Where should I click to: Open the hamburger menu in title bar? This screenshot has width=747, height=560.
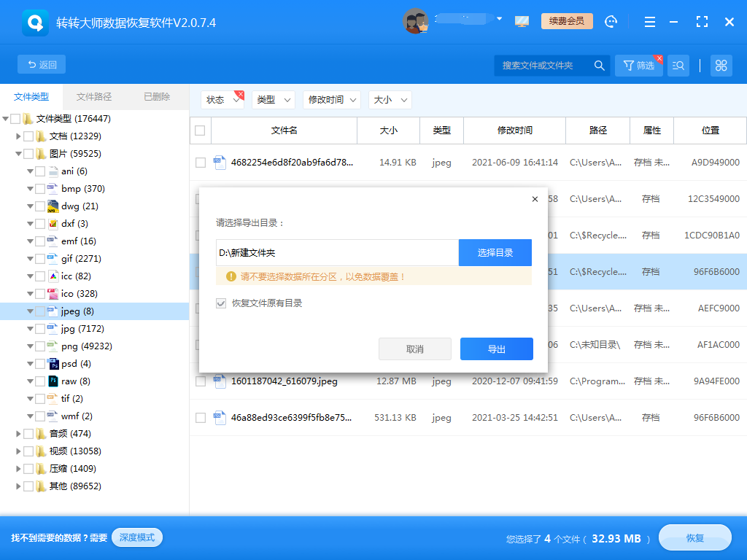(650, 22)
